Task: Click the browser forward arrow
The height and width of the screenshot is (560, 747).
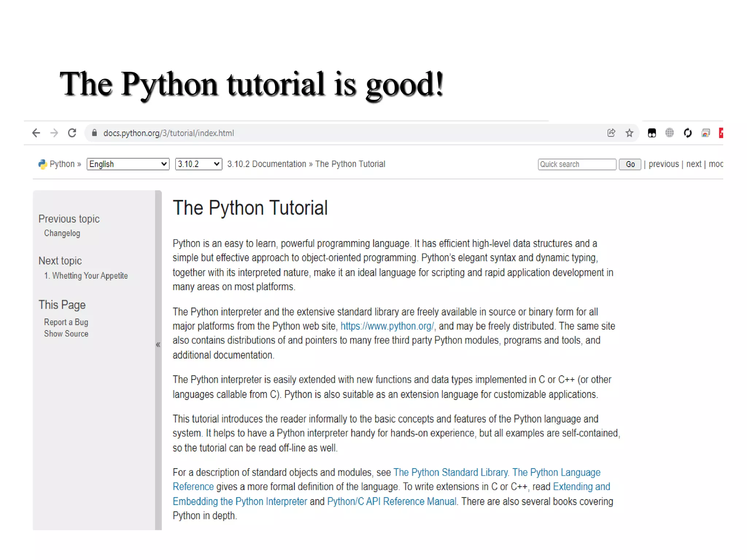Action: pos(54,133)
